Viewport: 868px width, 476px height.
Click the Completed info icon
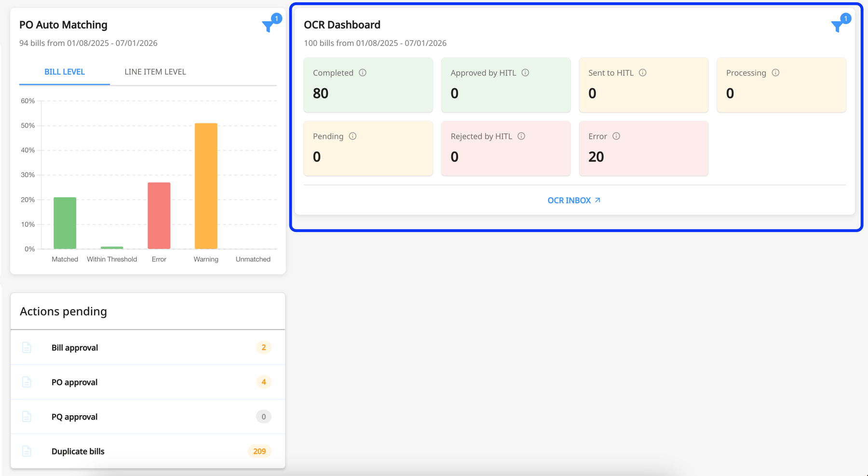coord(363,73)
